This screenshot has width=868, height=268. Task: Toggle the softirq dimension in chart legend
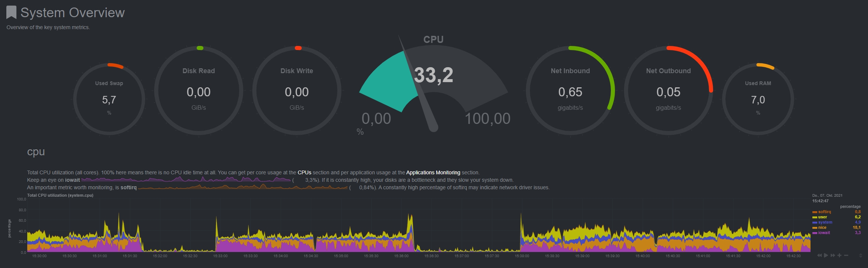pyautogui.click(x=824, y=212)
